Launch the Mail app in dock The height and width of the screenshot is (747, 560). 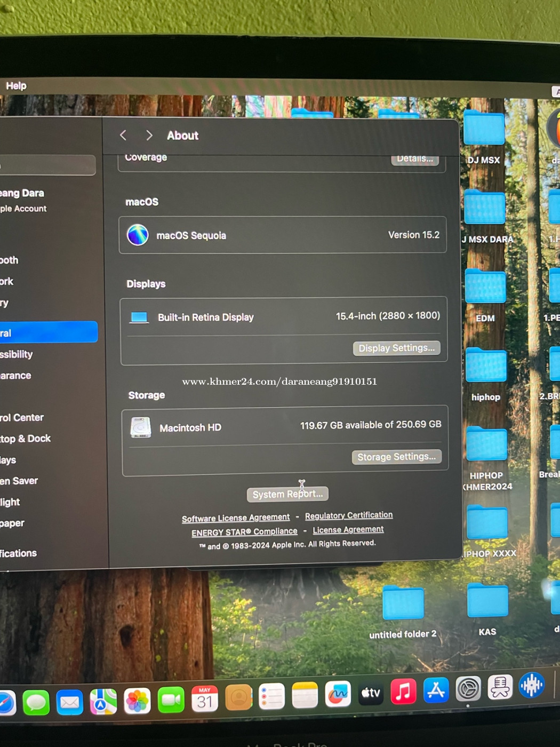pos(69,702)
